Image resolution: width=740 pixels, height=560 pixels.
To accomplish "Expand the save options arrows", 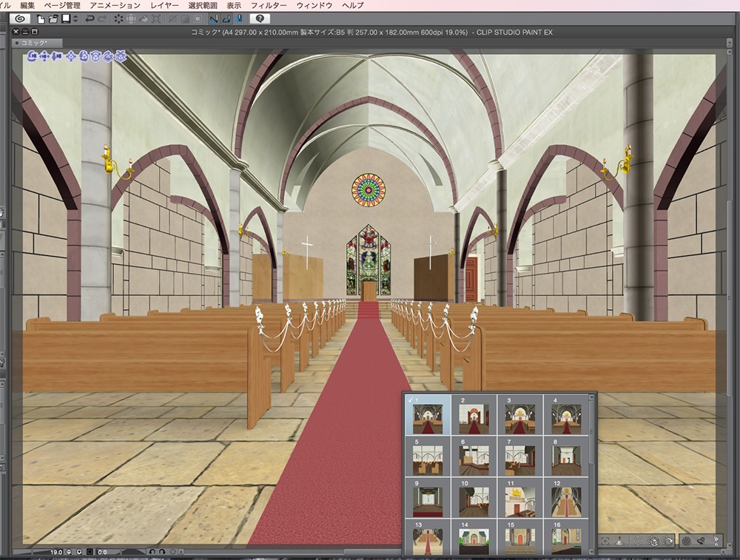I will [x=75, y=19].
